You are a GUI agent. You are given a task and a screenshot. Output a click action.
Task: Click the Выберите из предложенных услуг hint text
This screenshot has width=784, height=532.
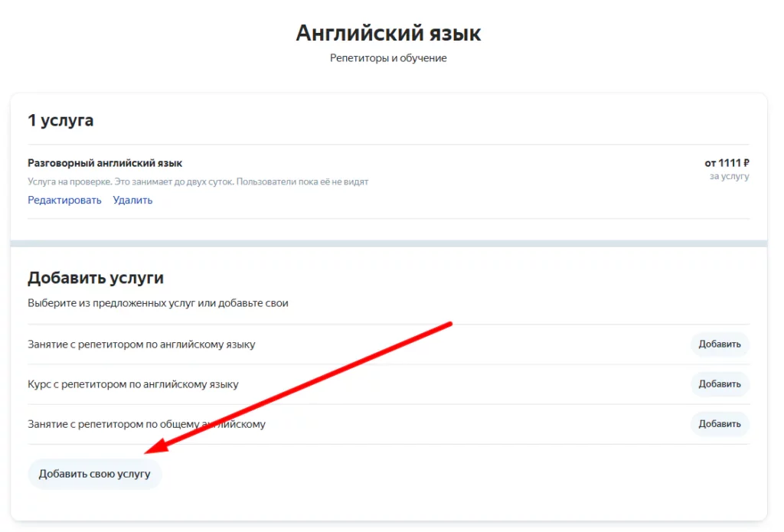[158, 303]
